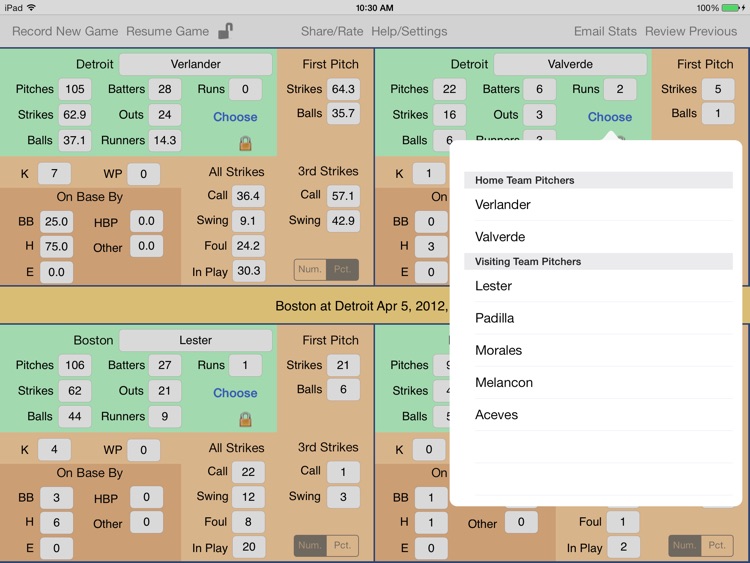Tap the unlock padlock icon in toolbar
Image resolution: width=750 pixels, height=563 pixels.
pos(225,31)
